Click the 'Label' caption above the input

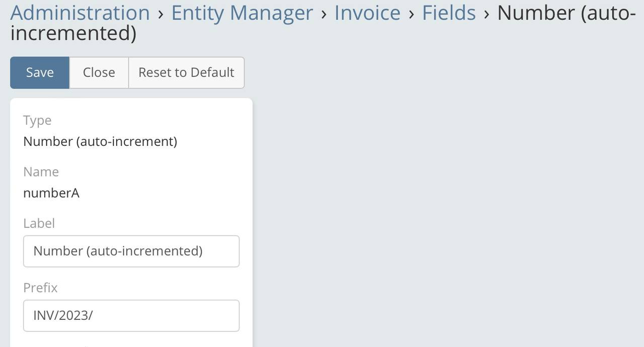click(39, 223)
